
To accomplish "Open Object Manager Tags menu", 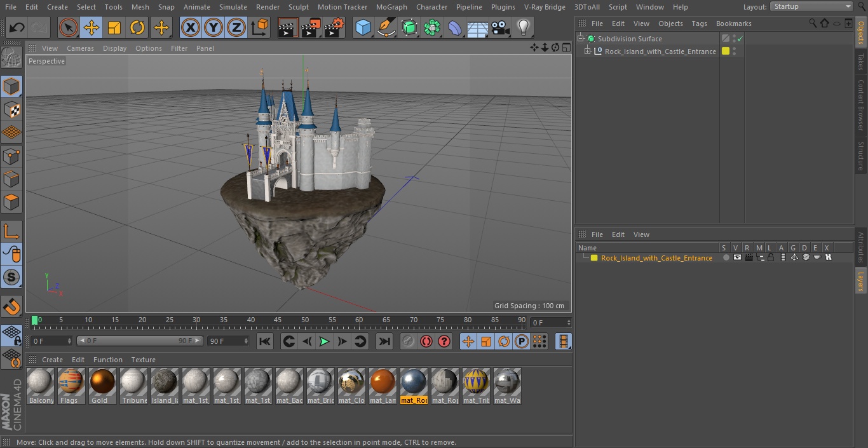I will (699, 24).
